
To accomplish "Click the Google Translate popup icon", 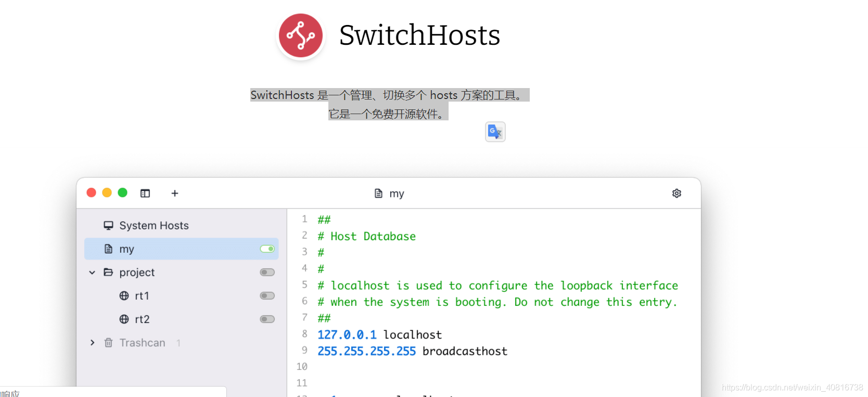I will point(495,132).
